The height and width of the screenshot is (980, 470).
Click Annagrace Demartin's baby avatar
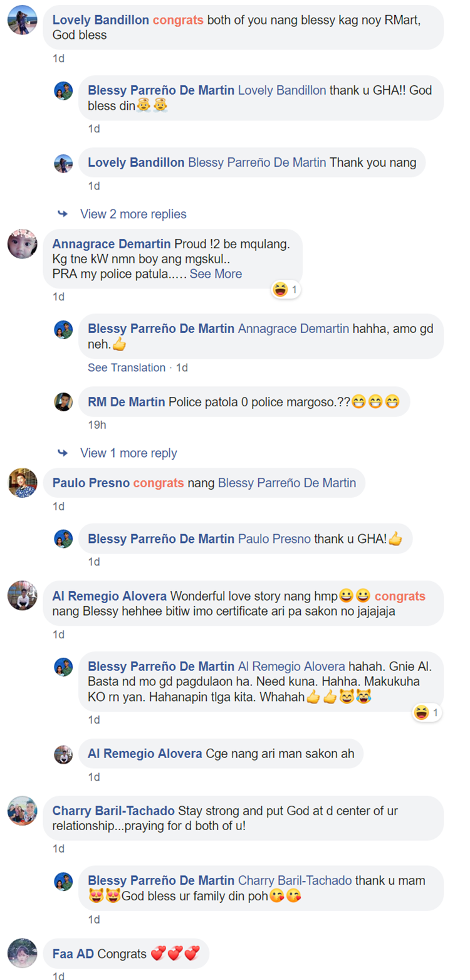tap(23, 245)
